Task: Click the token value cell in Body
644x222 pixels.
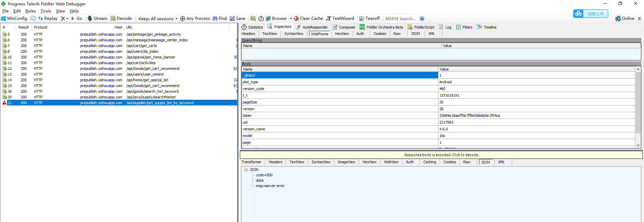Action: [x=537, y=116]
